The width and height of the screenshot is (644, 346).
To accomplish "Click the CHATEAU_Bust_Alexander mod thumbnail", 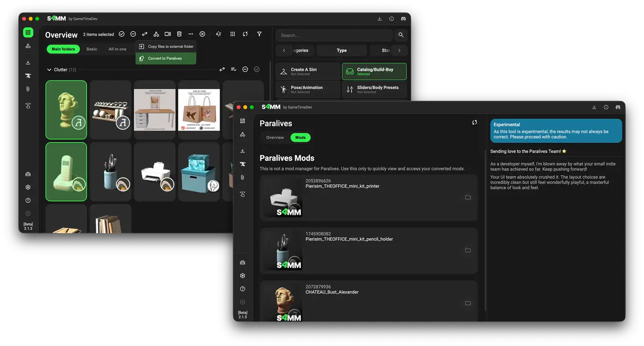I will [282, 302].
